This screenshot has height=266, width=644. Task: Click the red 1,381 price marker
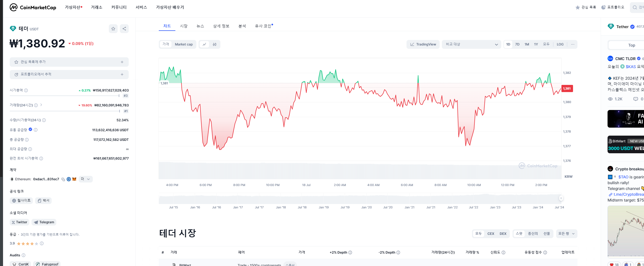[x=567, y=88]
